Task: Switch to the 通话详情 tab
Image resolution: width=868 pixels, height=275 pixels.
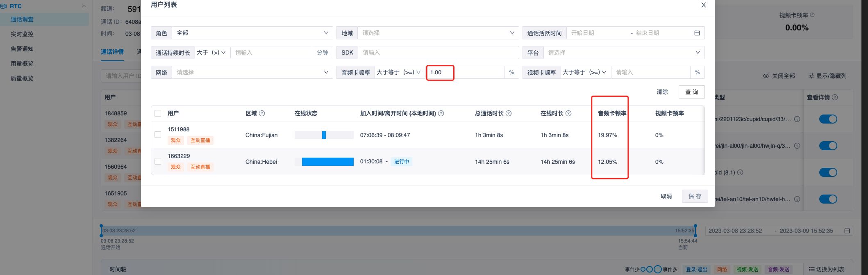Action: click(x=112, y=52)
